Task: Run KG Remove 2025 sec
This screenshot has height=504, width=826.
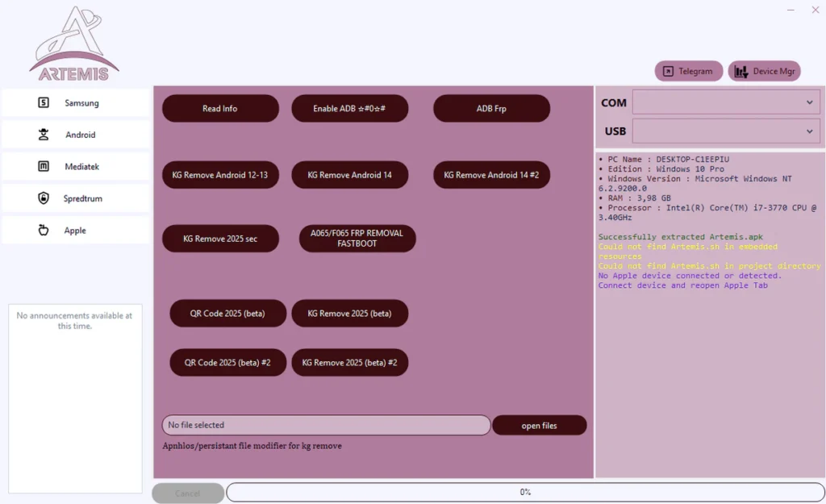Action: (220, 239)
